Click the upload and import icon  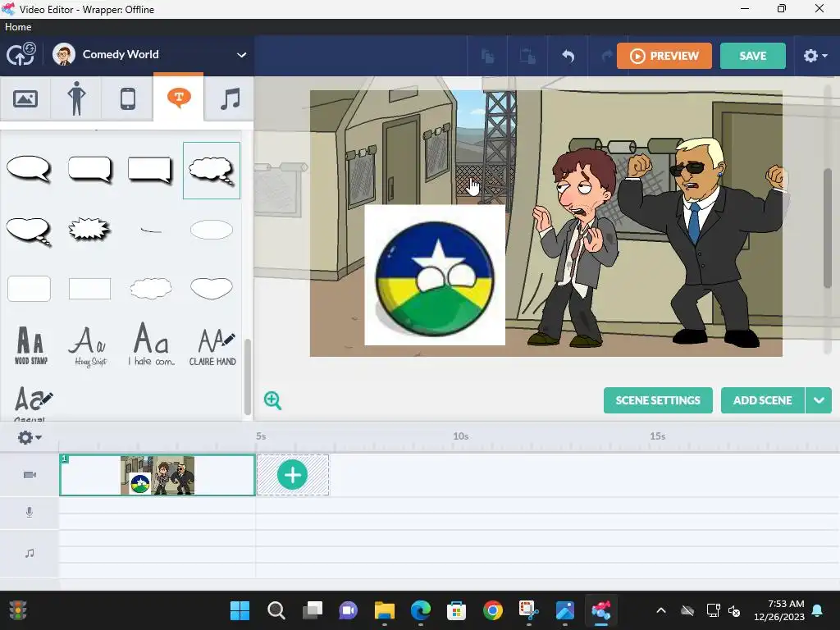(x=21, y=54)
